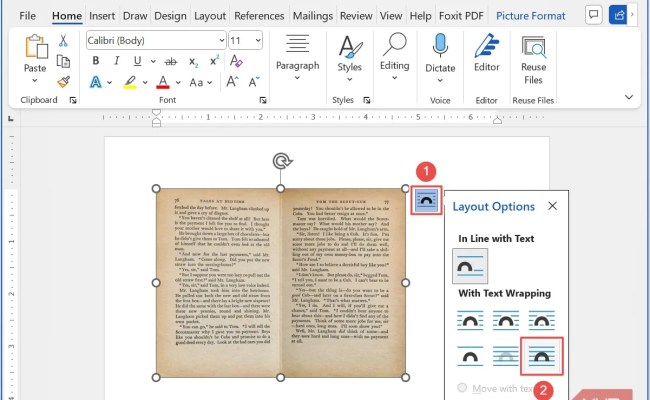
Task: Switch to the Mailings tab
Action: 313,16
